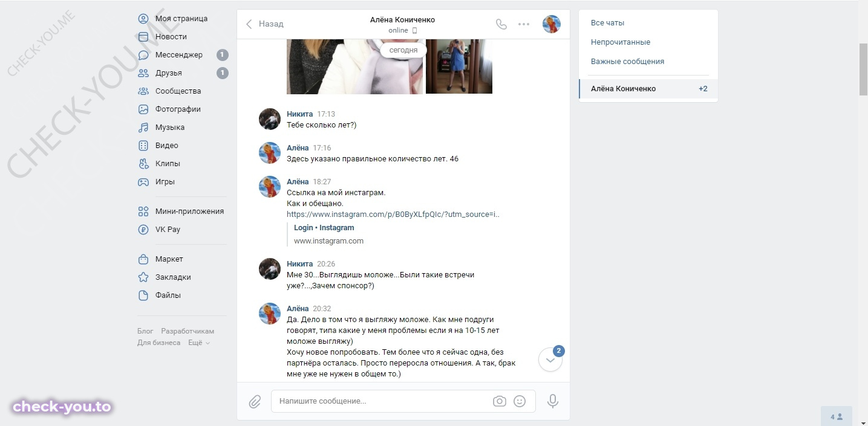Open the instagram.com/p/B0ByXLfpQIc link
The height and width of the screenshot is (426, 868).
pyautogui.click(x=393, y=214)
